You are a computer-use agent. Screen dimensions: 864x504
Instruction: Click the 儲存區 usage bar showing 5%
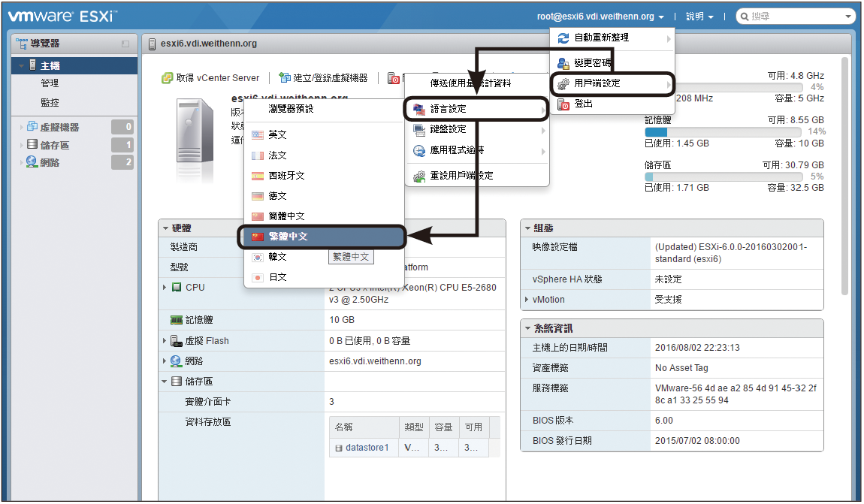point(724,177)
